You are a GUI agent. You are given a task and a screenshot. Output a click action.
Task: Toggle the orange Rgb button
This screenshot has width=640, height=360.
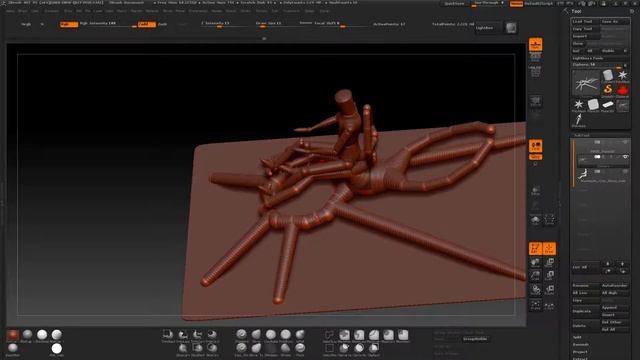69,24
